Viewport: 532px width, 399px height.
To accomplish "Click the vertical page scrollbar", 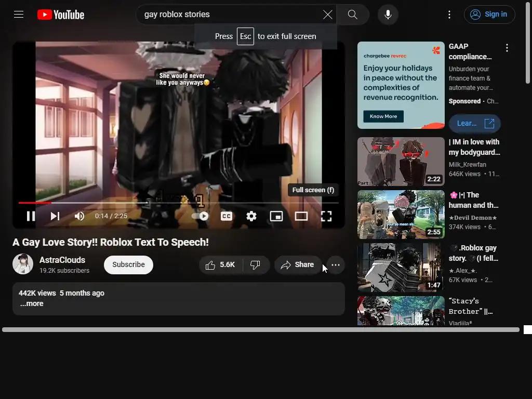I will click(x=528, y=43).
